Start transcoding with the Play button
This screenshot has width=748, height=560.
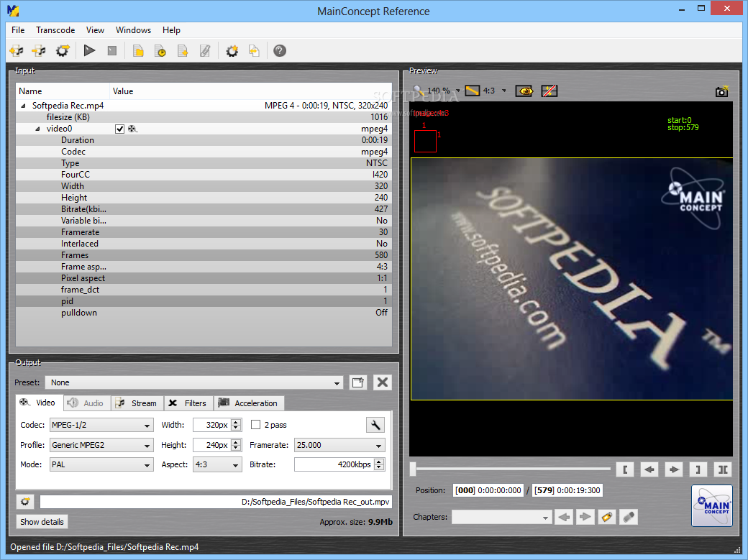click(x=89, y=50)
